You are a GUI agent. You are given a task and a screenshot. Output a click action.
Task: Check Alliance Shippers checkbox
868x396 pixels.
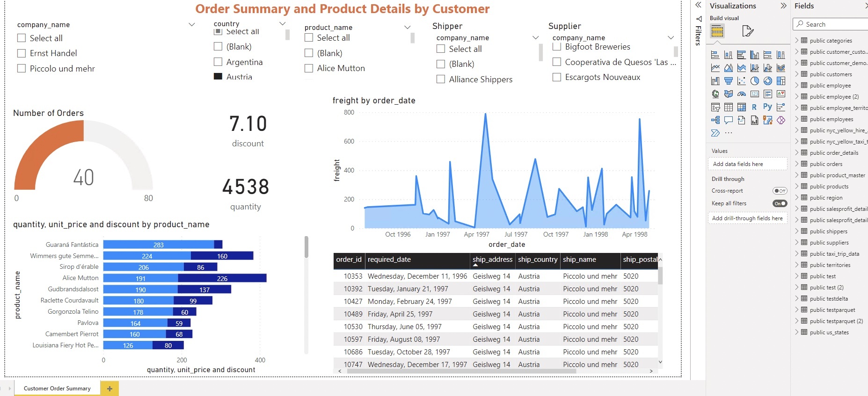[441, 79]
